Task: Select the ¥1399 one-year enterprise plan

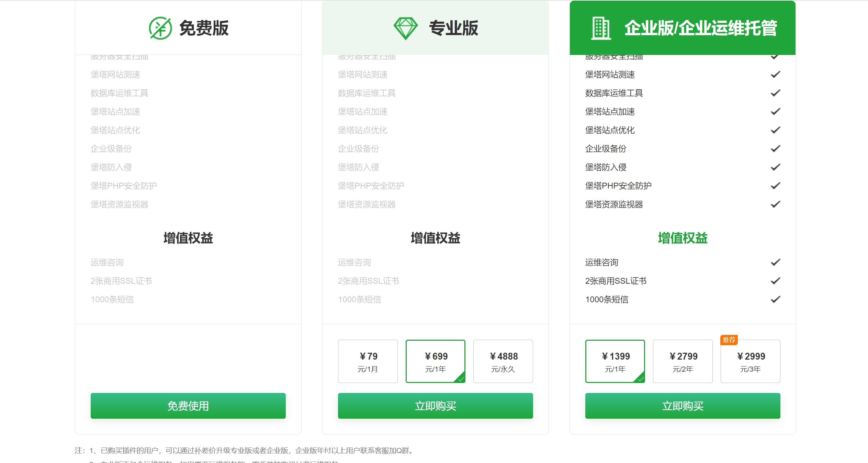Action: 615,361
